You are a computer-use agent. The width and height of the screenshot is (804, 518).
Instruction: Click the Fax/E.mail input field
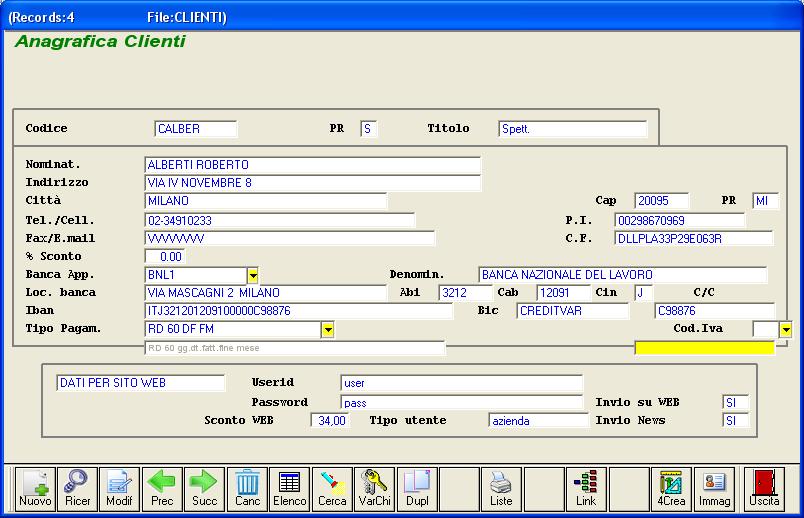290,238
